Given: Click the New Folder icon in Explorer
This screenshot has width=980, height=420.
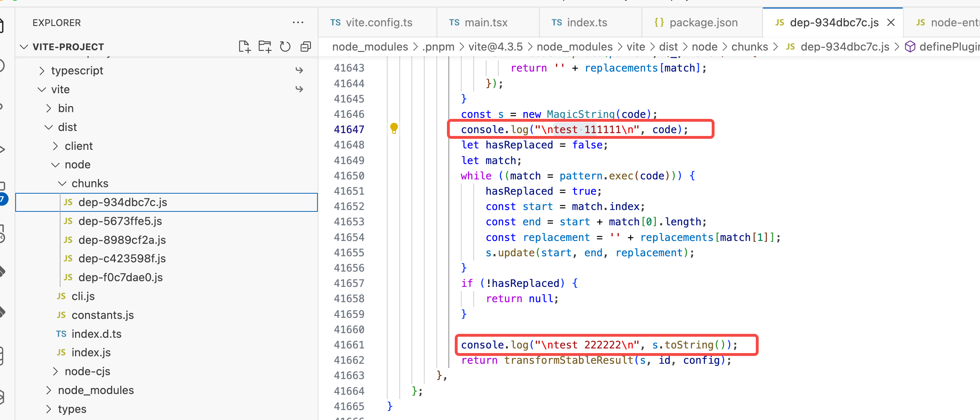Looking at the screenshot, I should coord(265,47).
